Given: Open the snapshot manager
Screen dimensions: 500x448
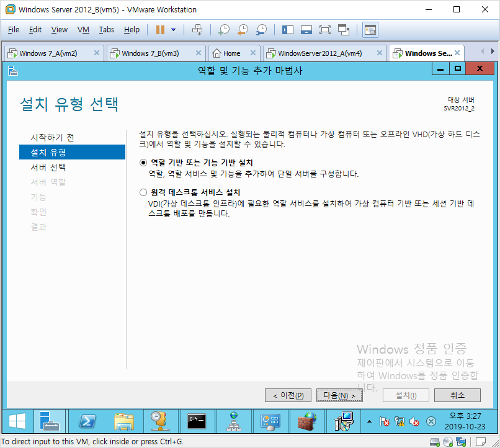Looking at the screenshot, I should [262, 30].
